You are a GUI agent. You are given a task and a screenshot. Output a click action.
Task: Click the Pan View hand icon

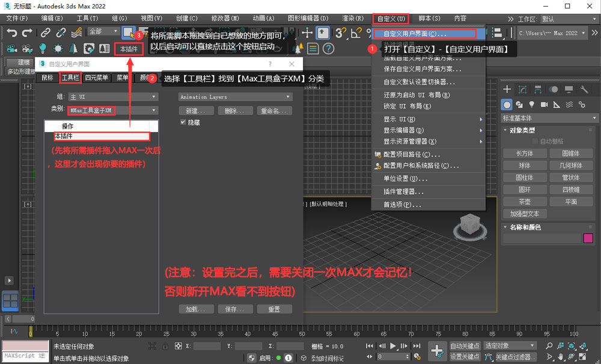560,357
